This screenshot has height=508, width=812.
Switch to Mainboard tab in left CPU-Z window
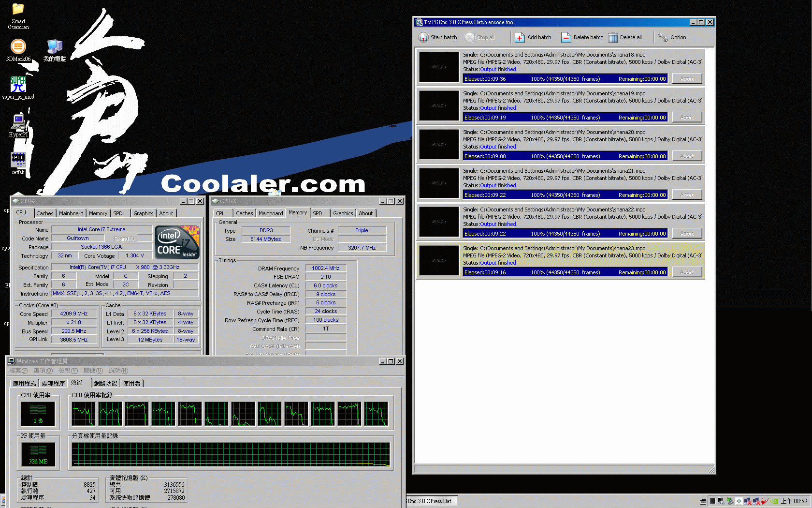point(71,213)
